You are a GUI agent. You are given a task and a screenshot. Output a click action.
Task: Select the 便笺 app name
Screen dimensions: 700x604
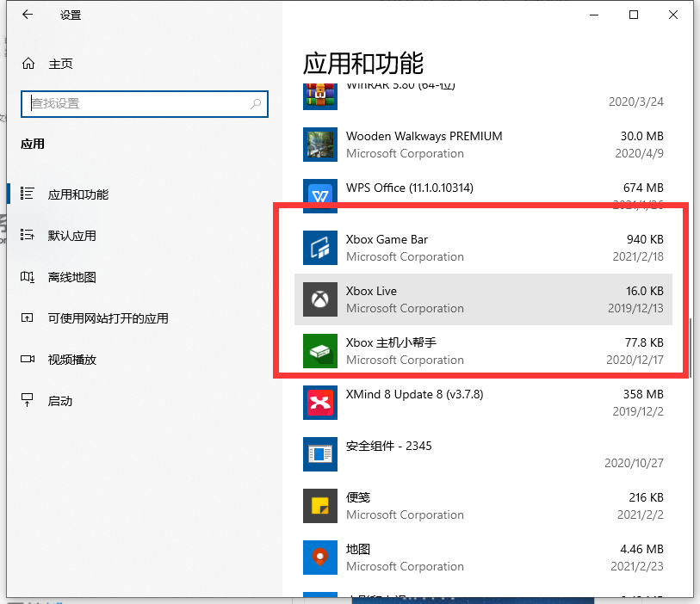[x=358, y=497]
